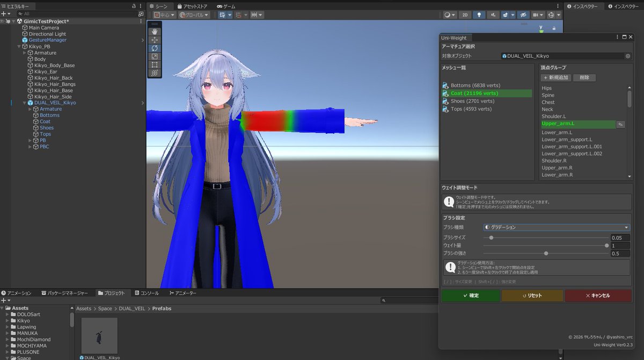Image resolution: width=644 pixels, height=360 pixels.
Task: Expand the Kikyo_PB hierarchy item
Action: [19, 46]
